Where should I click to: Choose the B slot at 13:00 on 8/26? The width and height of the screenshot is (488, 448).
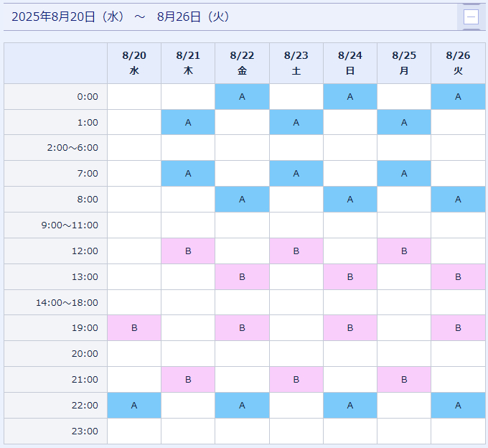[x=458, y=277]
